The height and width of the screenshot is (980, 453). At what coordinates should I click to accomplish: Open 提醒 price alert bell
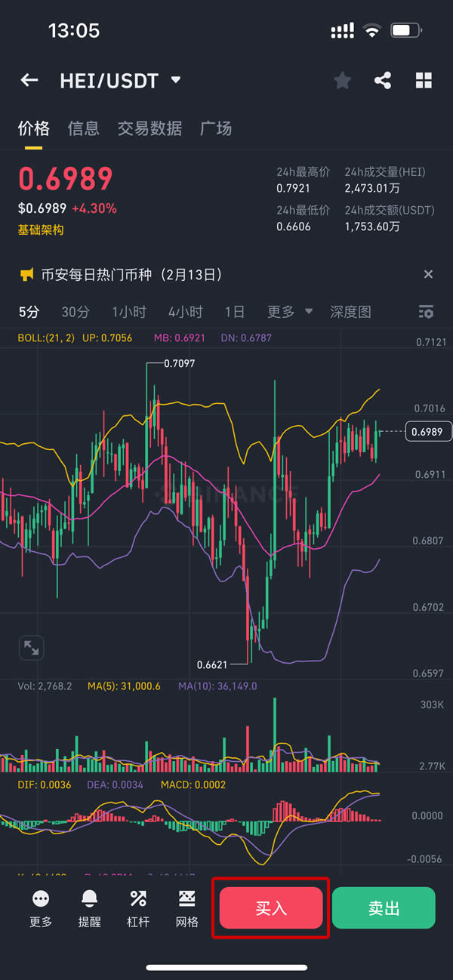(x=89, y=898)
